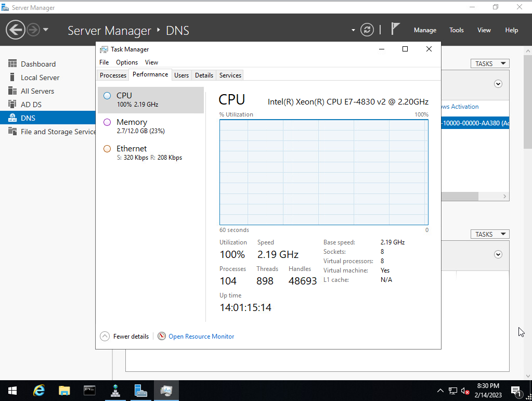Show hidden system tray icons
This screenshot has width=532, height=401.
pyautogui.click(x=440, y=391)
